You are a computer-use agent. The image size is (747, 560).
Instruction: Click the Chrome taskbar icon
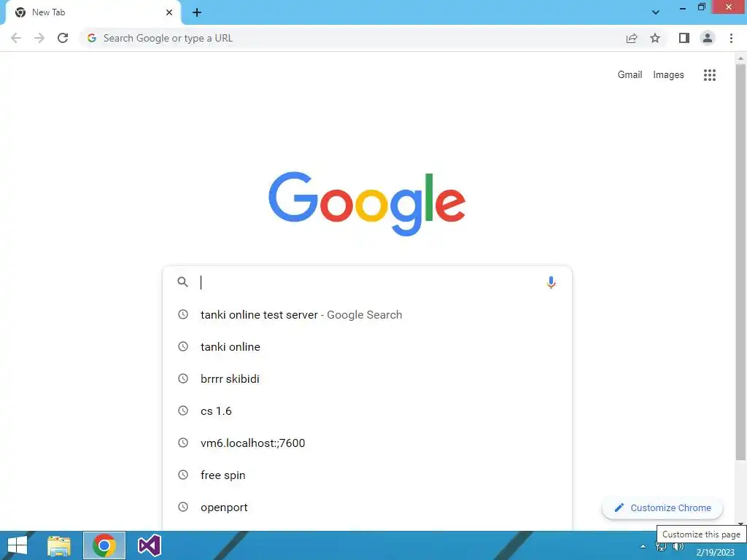point(104,545)
